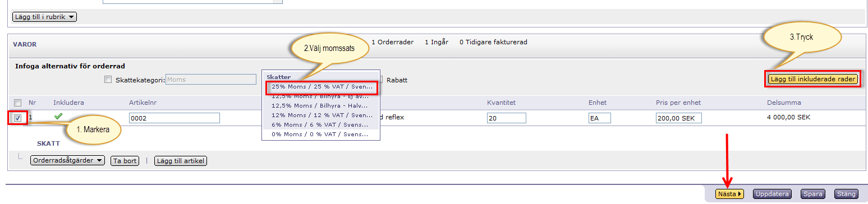Choose 12% Moms / 12 % VAT option
This screenshot has height=204, width=868.
(x=322, y=114)
